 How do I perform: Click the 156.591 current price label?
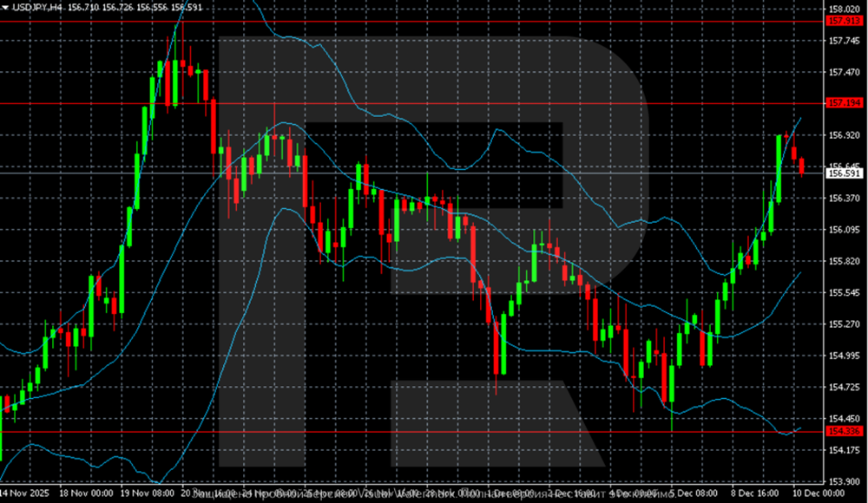pyautogui.click(x=845, y=173)
